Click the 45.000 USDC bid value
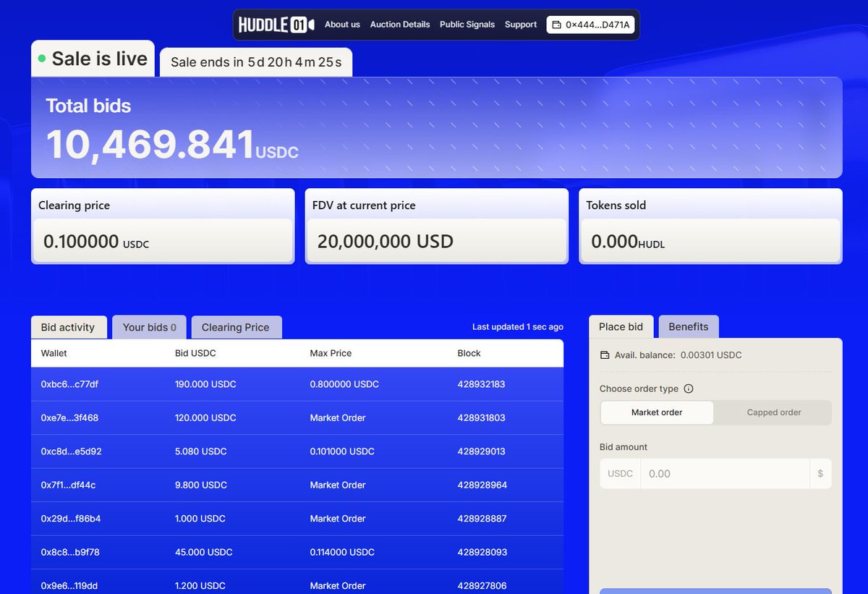The height and width of the screenshot is (594, 868). [x=204, y=552]
